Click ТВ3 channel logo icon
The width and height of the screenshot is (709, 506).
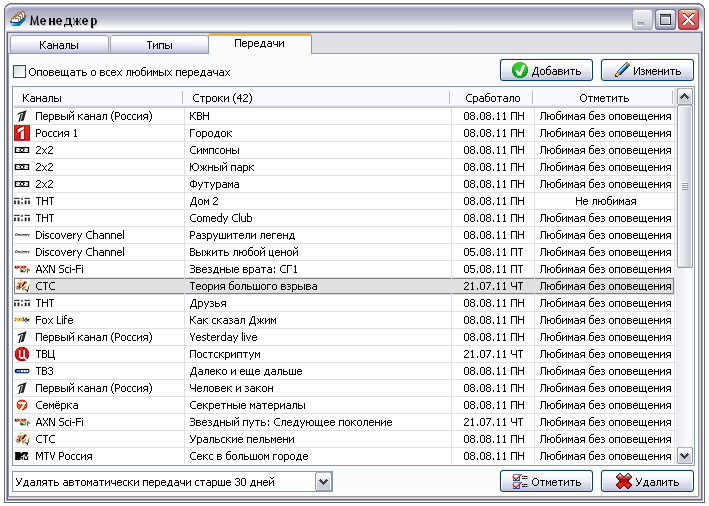click(x=22, y=371)
